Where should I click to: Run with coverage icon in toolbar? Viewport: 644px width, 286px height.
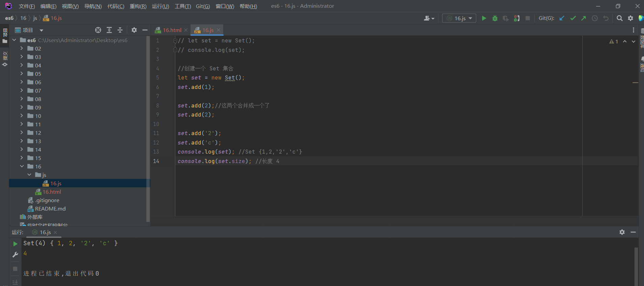pos(506,18)
